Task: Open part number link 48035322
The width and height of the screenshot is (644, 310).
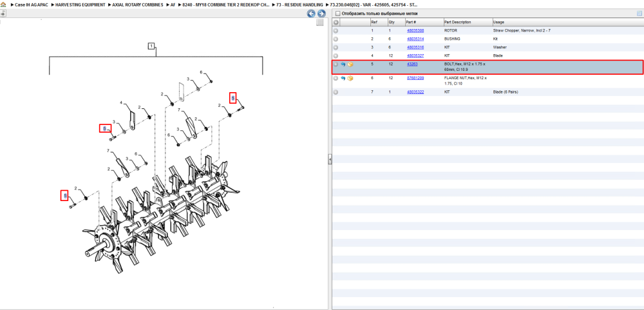Action: [415, 92]
